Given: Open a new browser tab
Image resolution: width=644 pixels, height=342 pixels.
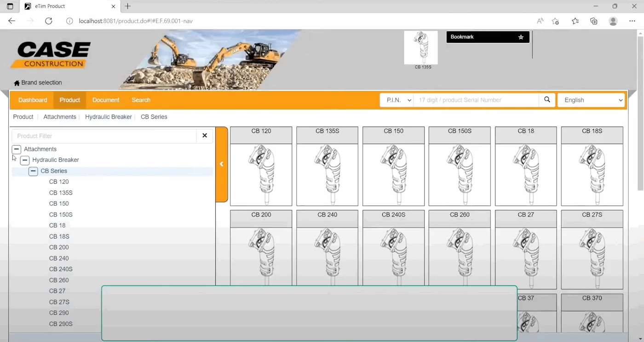Looking at the screenshot, I should tap(128, 6).
